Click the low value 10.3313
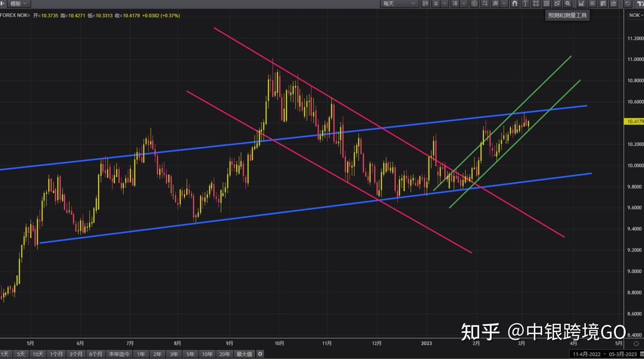This screenshot has height=359, width=644. (x=104, y=16)
